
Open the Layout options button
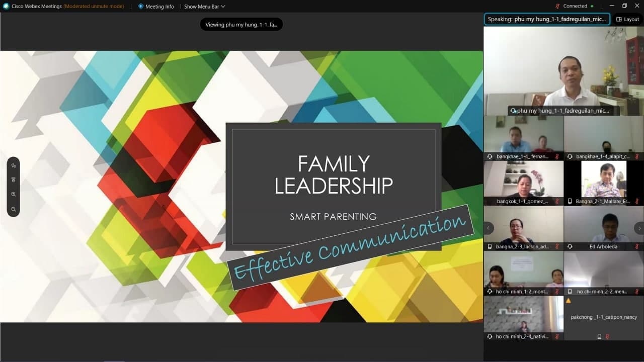pos(627,20)
